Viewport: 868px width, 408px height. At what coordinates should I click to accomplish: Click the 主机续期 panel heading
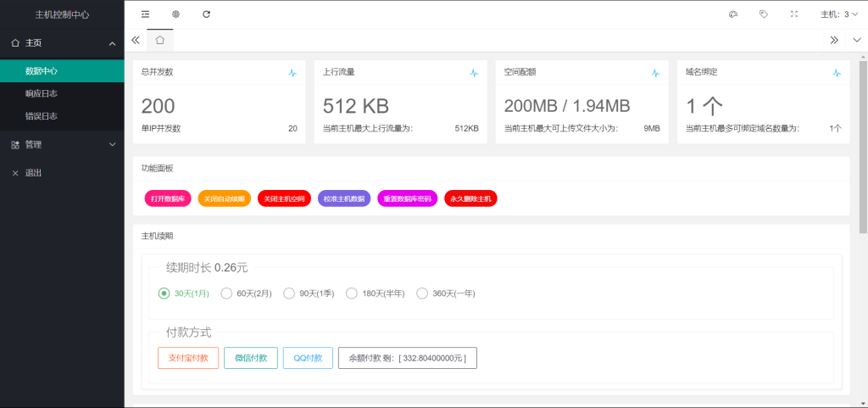click(158, 236)
